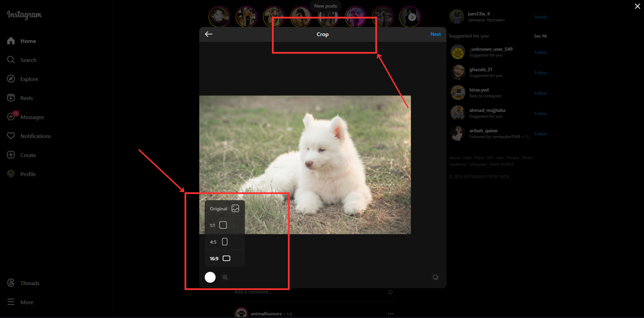Image resolution: width=644 pixels, height=318 pixels.
Task: Follow aribah_qaiser
Action: pyautogui.click(x=540, y=134)
